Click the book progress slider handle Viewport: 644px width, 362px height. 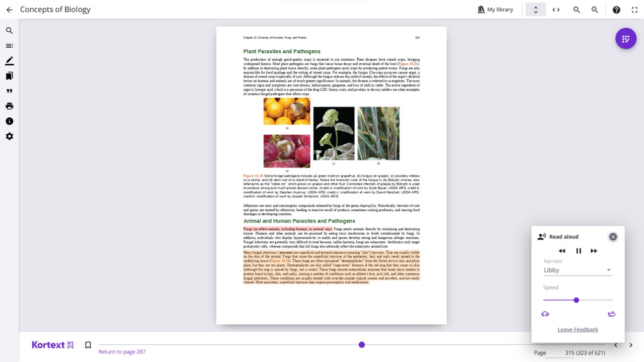click(x=362, y=344)
